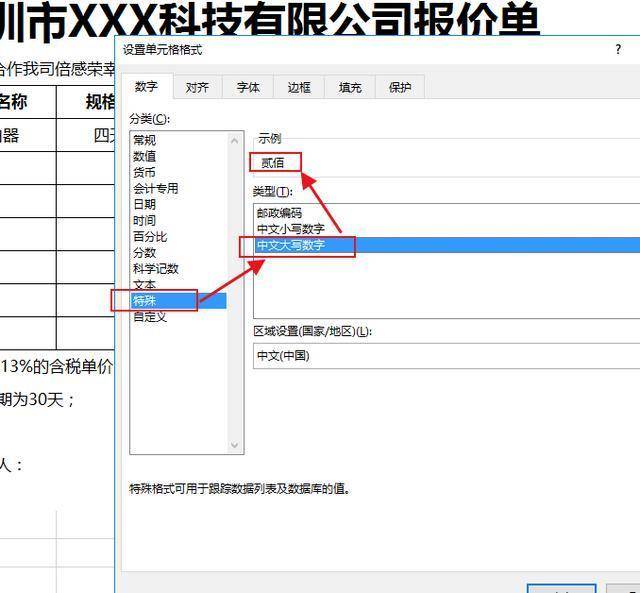Click the category list scroll down arrow
The width and height of the screenshot is (640, 593).
pyautogui.click(x=234, y=445)
